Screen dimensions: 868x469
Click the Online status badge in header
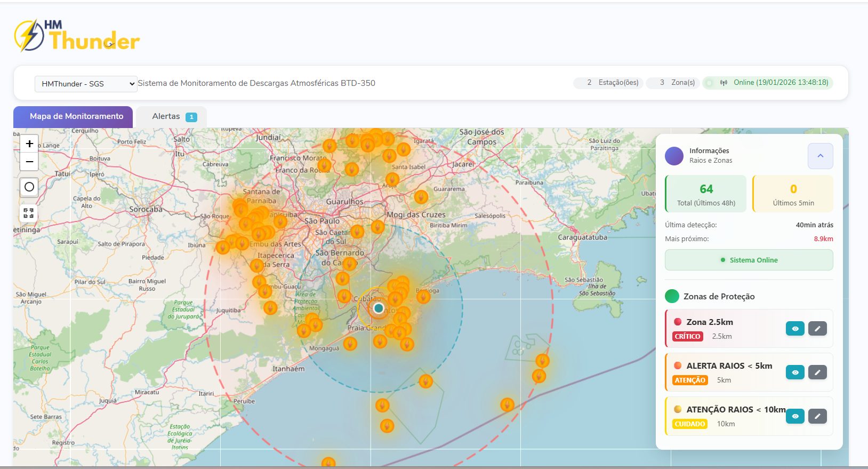pos(767,83)
